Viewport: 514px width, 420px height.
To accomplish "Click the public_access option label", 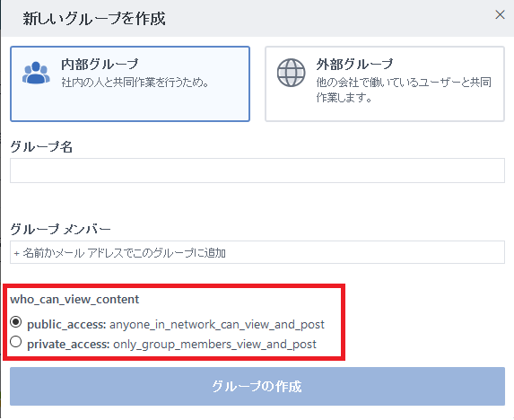I will [x=176, y=324].
